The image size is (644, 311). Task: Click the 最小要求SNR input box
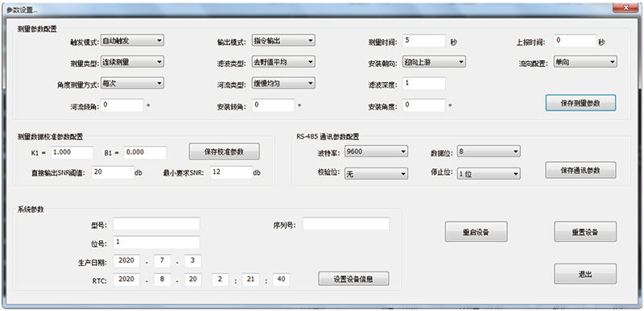point(231,172)
